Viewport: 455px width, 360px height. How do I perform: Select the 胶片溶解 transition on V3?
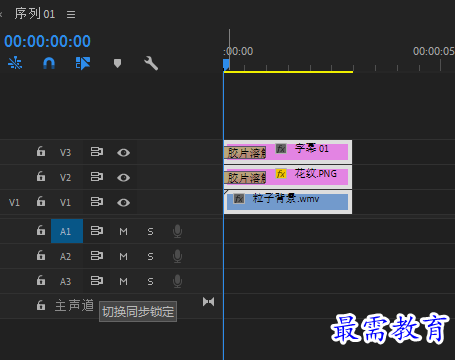pyautogui.click(x=245, y=153)
